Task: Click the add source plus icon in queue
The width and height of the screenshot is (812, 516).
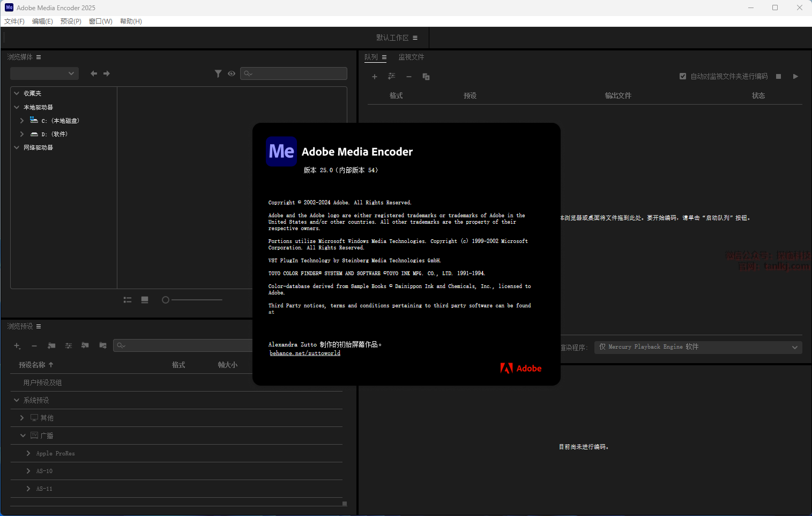Action: [x=375, y=77]
